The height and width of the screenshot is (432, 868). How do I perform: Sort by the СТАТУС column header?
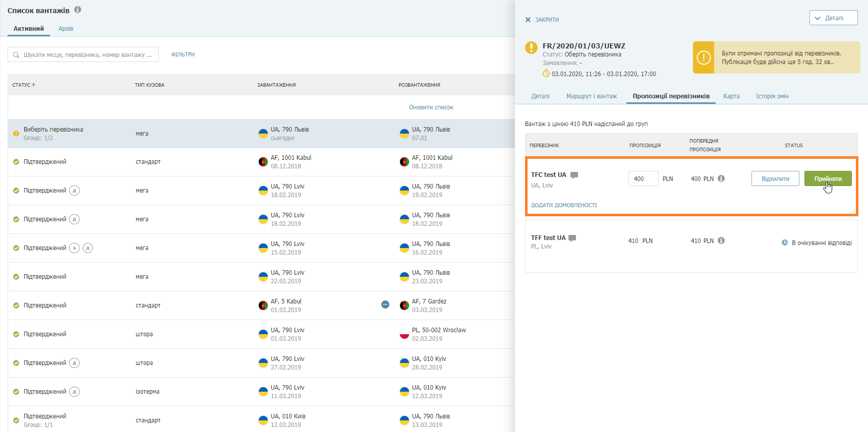tap(24, 85)
